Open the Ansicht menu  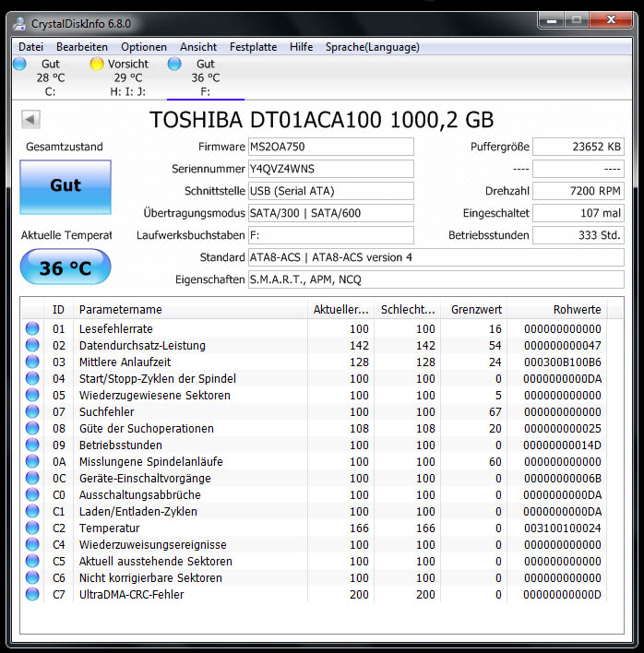click(x=198, y=47)
